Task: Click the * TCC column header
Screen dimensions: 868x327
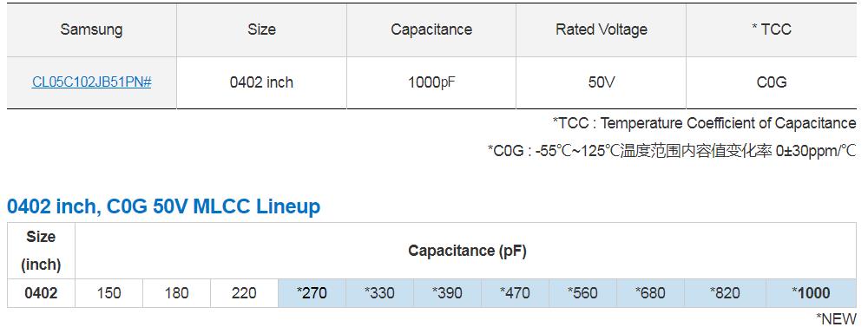Action: 772,29
